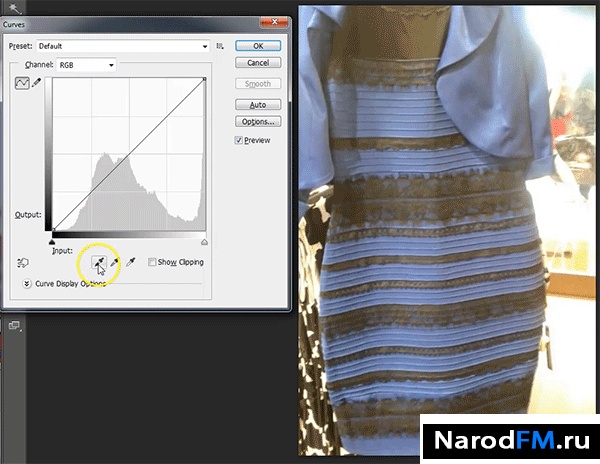Activate the on-image adjustment hand tool
The image size is (600, 464).
tap(23, 263)
